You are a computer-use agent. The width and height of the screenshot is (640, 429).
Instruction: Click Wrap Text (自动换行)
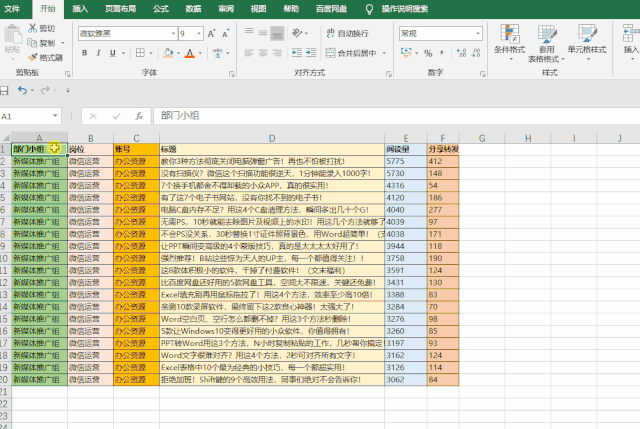(347, 33)
